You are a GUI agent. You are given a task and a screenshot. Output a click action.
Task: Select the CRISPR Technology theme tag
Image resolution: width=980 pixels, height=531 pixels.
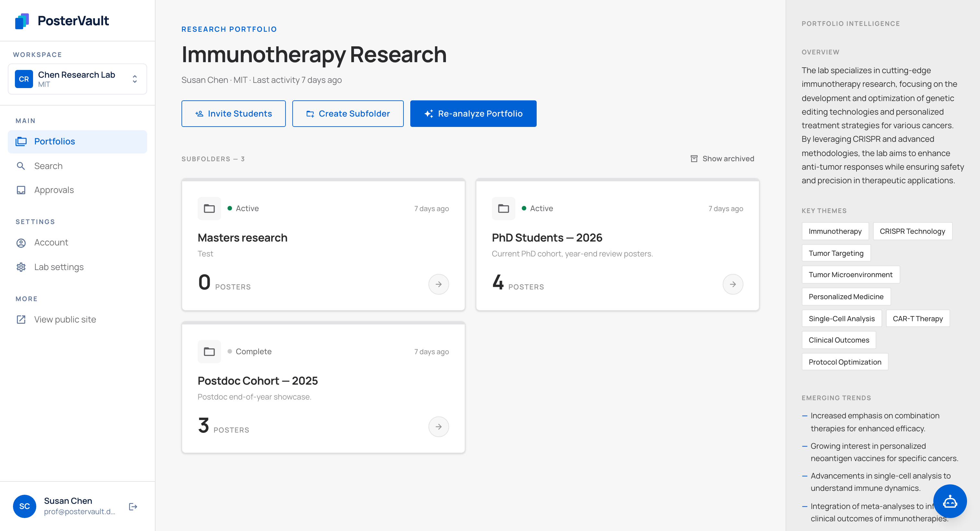coord(912,231)
